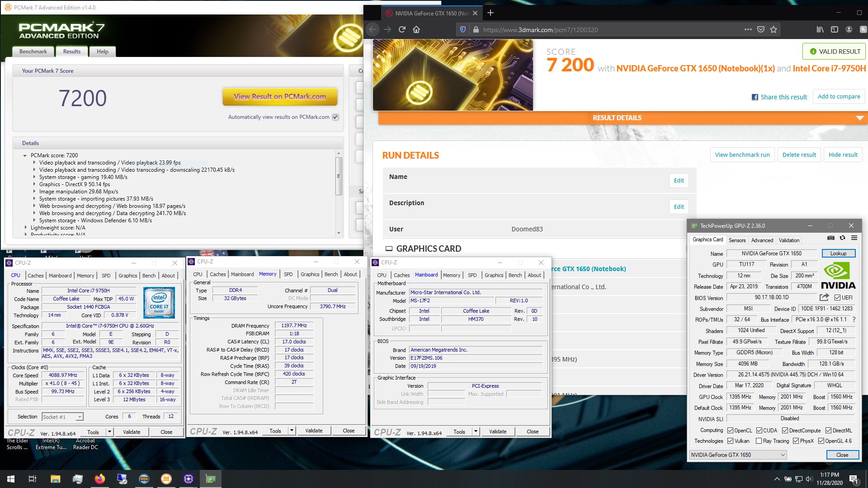868x488 pixels.
Task: Click Firefox forward arrow
Action: pyautogui.click(x=387, y=29)
